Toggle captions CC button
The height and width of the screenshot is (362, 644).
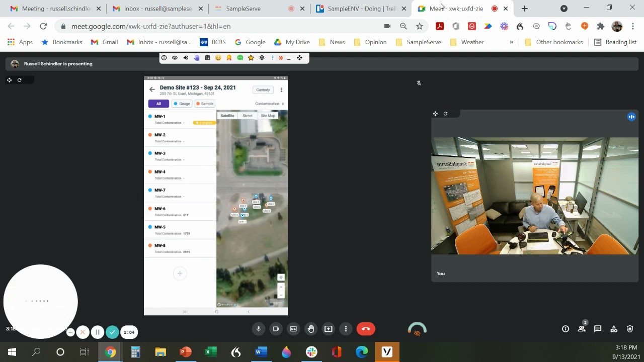coord(293,329)
